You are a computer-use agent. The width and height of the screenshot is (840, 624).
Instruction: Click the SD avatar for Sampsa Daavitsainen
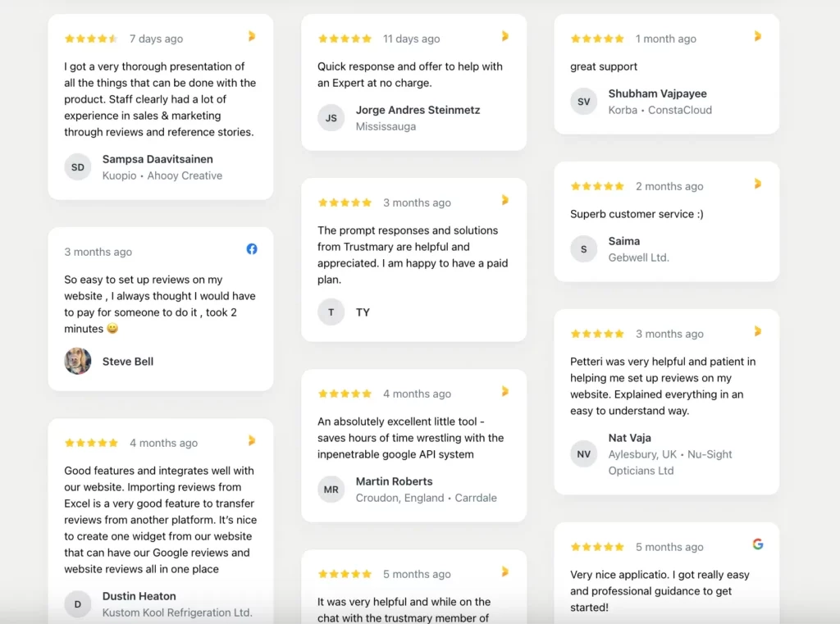(78, 167)
